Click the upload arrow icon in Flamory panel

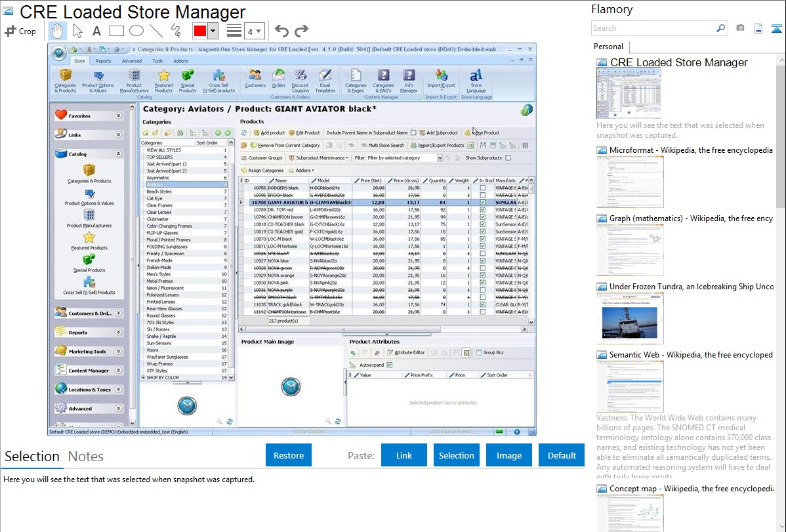[x=776, y=28]
